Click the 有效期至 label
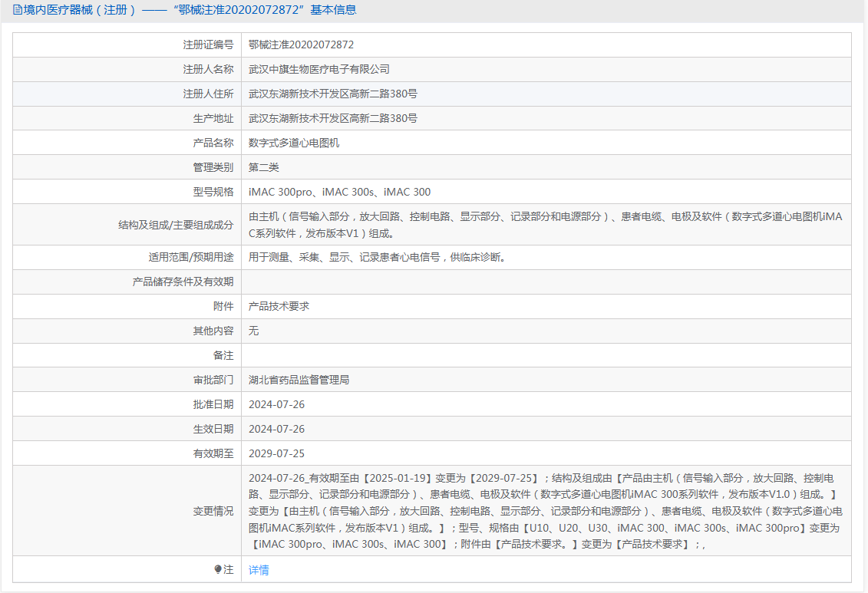The width and height of the screenshot is (868, 593). (x=213, y=453)
